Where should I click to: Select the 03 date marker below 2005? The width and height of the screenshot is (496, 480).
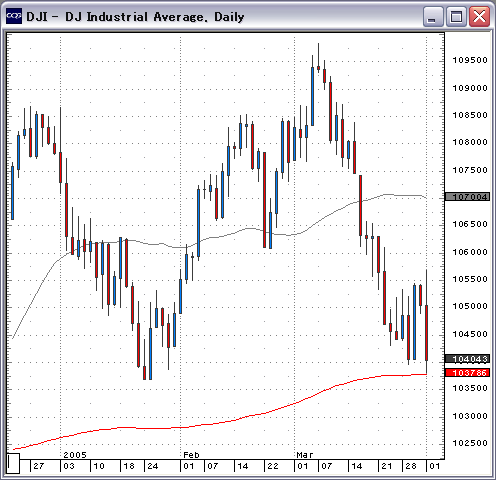point(69,466)
